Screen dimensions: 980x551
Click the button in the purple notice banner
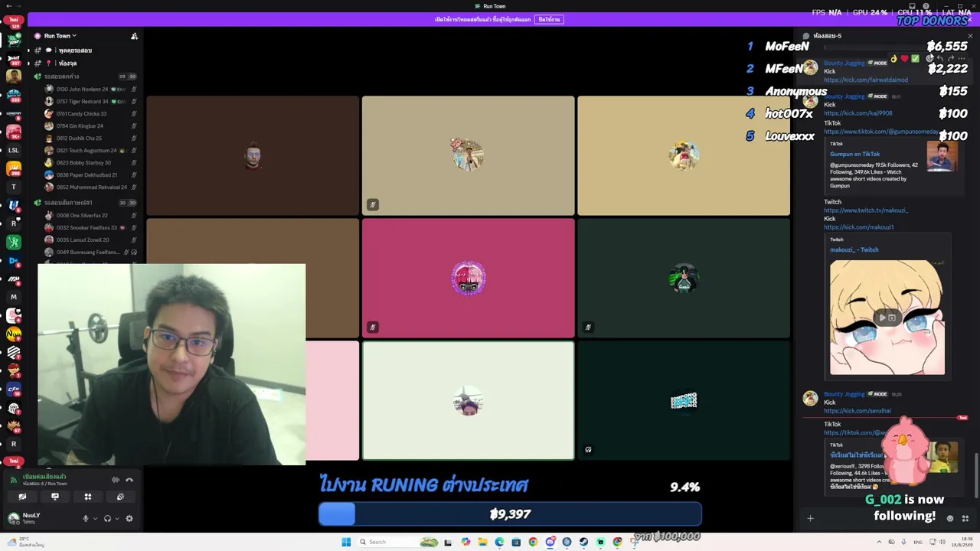click(x=549, y=19)
